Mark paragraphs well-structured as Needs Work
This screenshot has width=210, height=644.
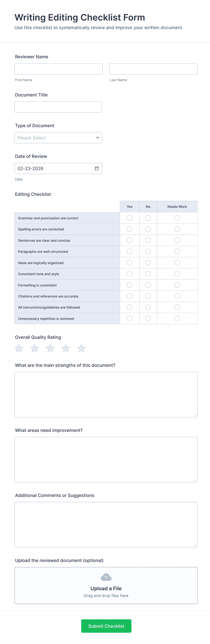(x=177, y=251)
